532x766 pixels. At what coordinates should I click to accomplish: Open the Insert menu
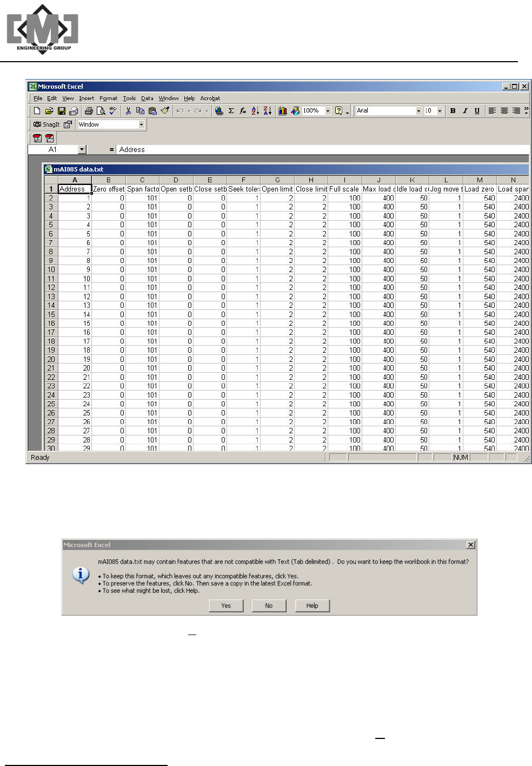[x=87, y=98]
